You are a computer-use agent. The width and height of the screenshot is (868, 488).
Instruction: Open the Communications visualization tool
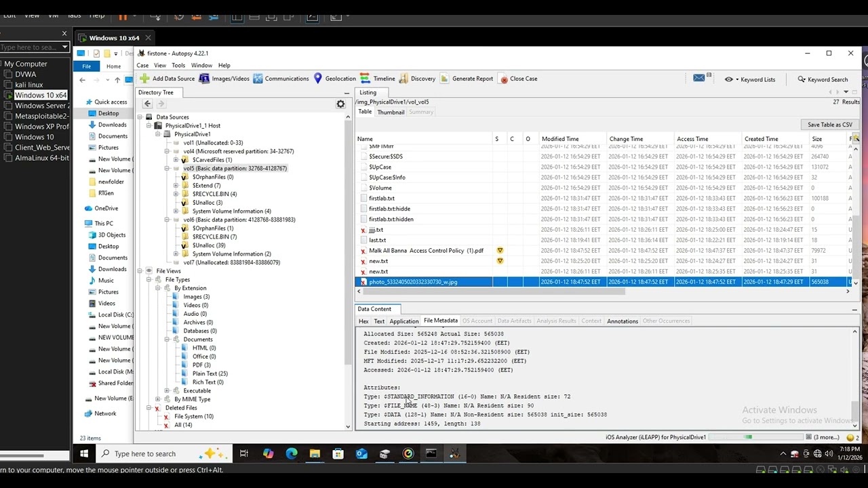tap(281, 79)
